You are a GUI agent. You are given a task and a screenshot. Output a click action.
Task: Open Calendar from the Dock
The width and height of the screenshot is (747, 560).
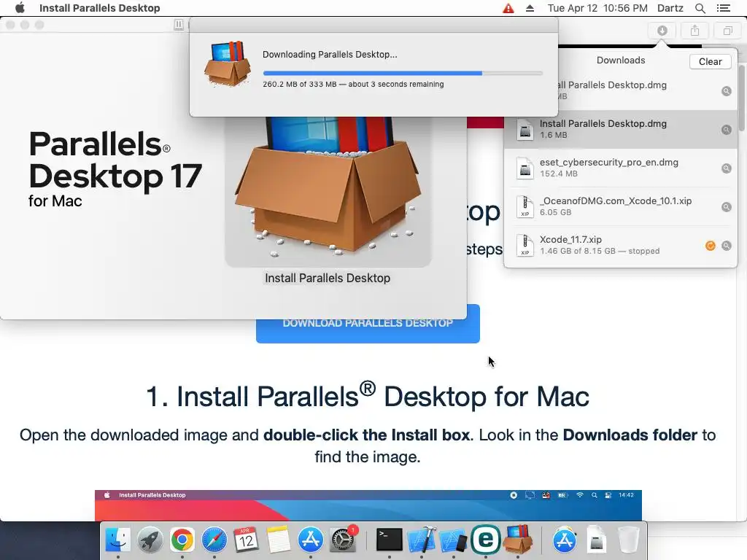point(247,540)
